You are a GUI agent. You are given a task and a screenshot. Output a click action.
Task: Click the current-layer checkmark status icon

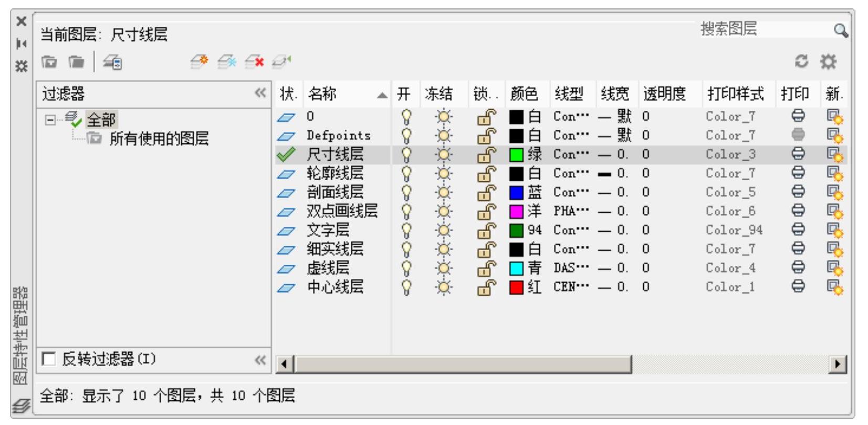286,154
